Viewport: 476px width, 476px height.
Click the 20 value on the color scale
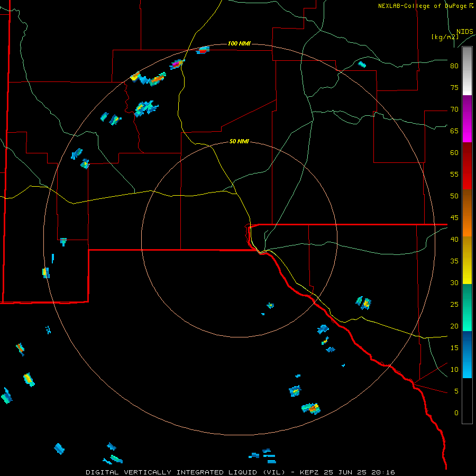454,326
